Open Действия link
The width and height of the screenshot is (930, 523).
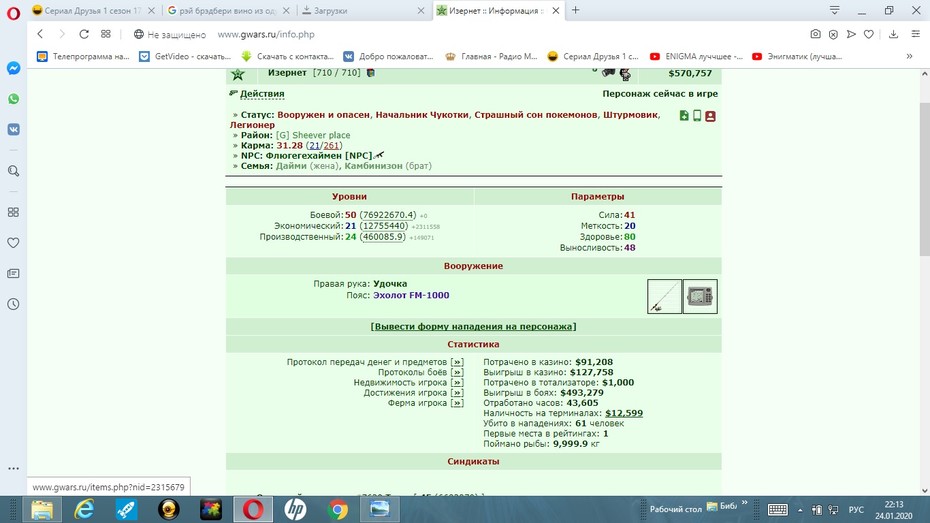click(x=262, y=94)
